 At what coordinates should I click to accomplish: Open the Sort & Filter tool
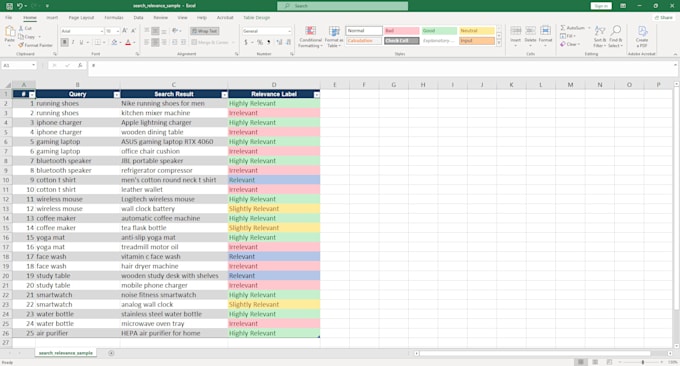599,36
